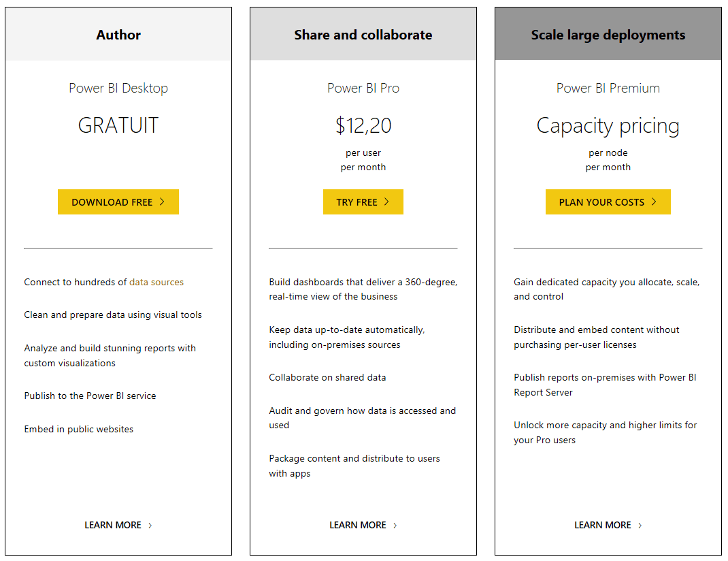Click the Capacity pricing heading
Viewport: 728px width, 561px height.
(608, 125)
